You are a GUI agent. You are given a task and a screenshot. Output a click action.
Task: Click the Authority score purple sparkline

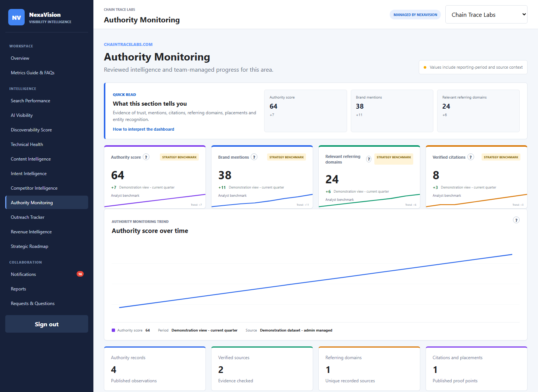pyautogui.click(x=155, y=200)
